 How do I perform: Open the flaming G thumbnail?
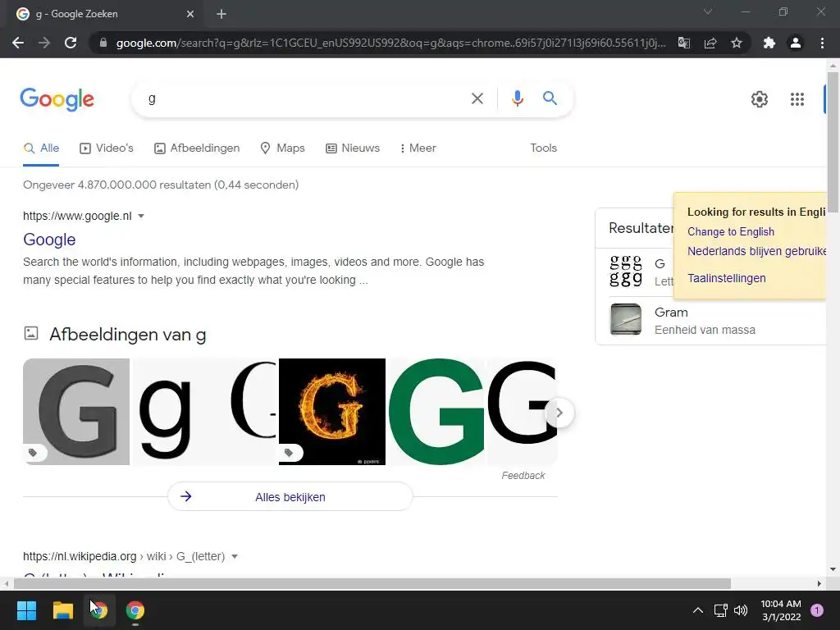332,412
